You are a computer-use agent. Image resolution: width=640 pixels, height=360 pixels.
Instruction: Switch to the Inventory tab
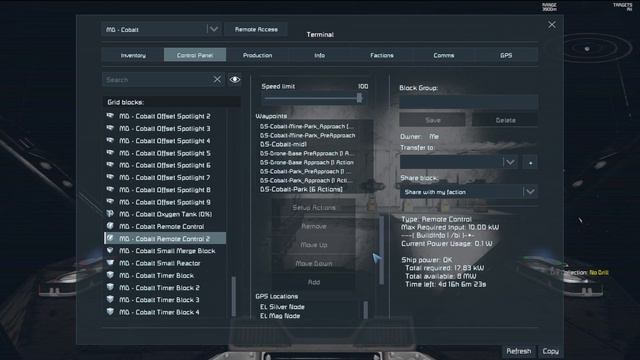(133, 55)
